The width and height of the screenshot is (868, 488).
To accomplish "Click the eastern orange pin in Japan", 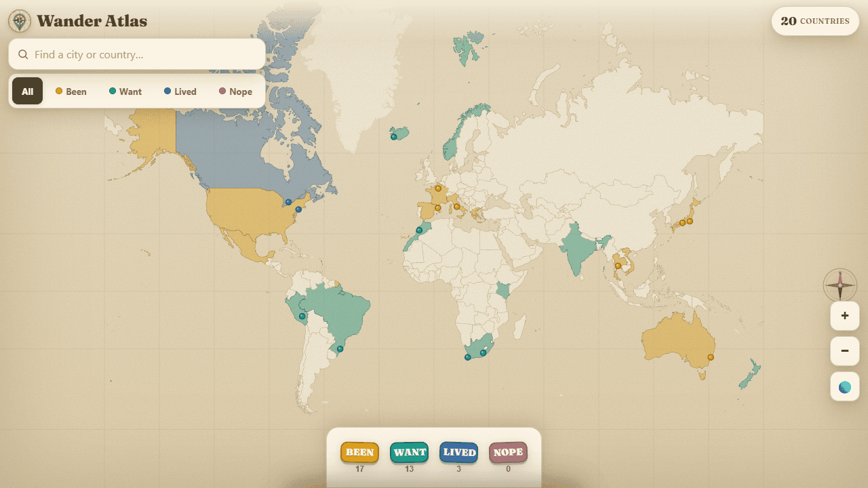I will 690,221.
